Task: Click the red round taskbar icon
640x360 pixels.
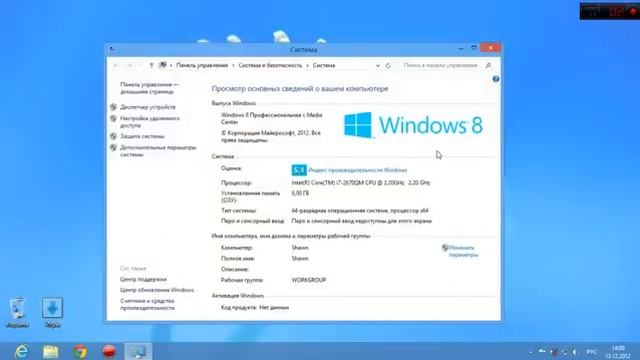Action: click(109, 351)
